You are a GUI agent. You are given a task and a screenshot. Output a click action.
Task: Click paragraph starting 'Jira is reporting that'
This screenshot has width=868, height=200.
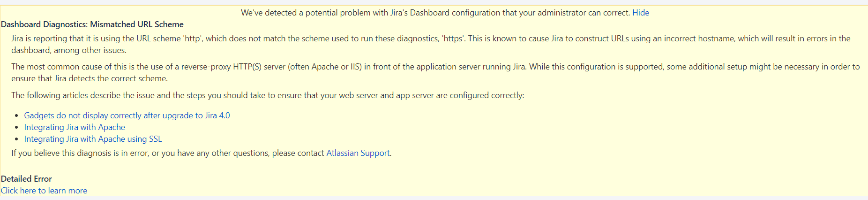431,44
